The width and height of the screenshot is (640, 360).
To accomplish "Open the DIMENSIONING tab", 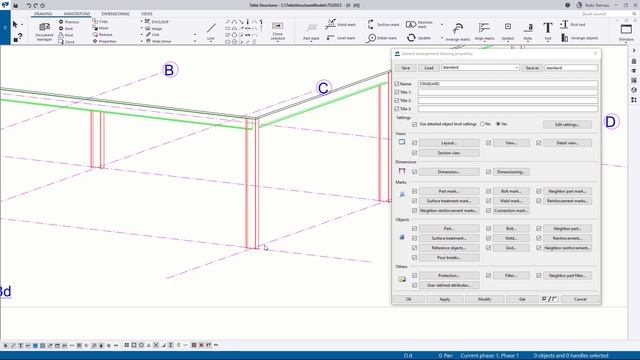I will [x=116, y=14].
